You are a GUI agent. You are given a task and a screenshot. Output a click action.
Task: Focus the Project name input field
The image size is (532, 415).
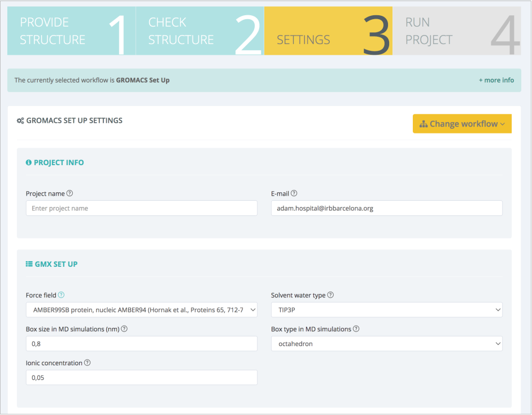[x=141, y=208]
